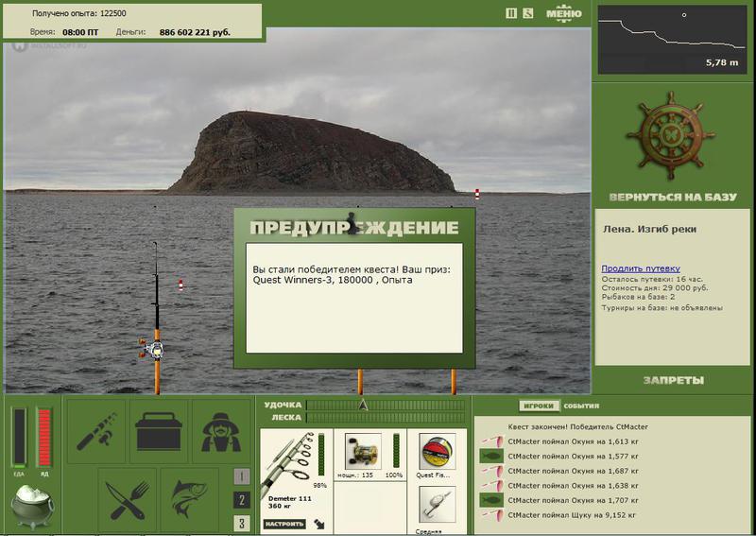Screen dimensions: 756x536
Task: Click the lure icon beside Щуку 9,152 кг
Action: [x=491, y=515]
